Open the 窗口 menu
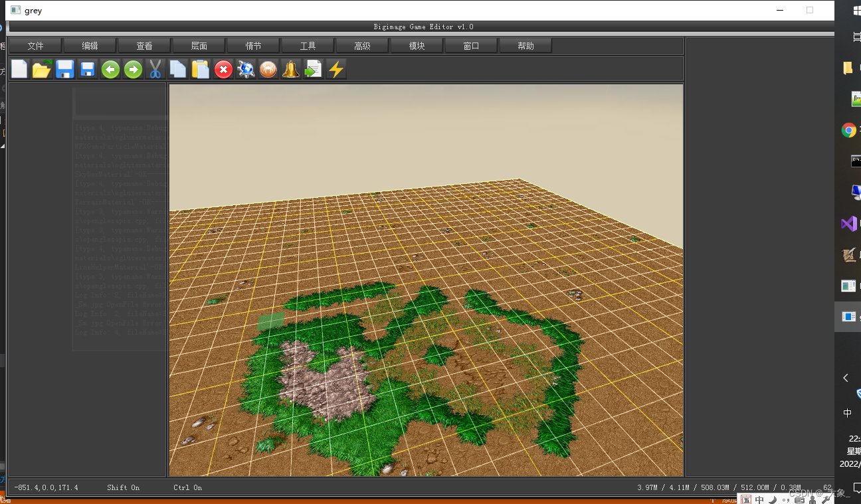Viewport: 861px width, 504px height. 471,46
